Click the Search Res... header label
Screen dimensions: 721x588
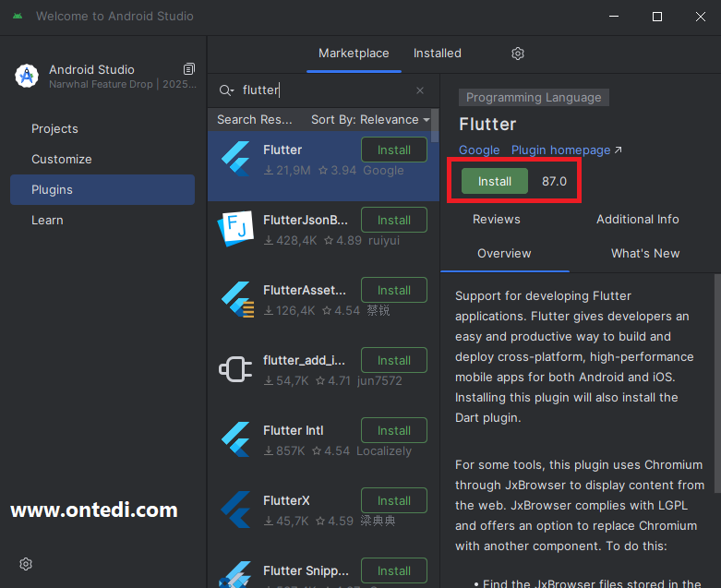255,119
